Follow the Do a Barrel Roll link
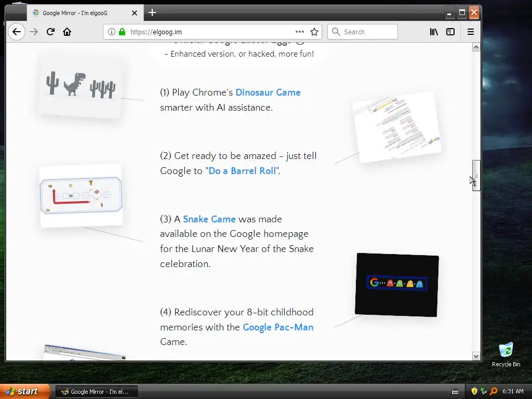The height and width of the screenshot is (399, 532). click(x=242, y=170)
